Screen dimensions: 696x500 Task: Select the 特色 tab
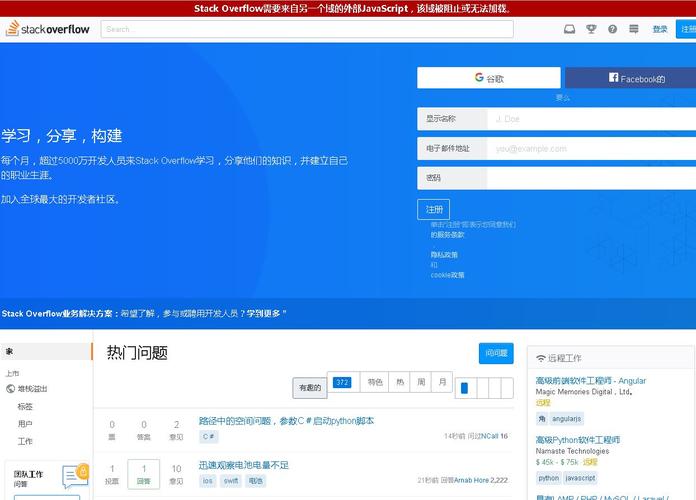[375, 382]
